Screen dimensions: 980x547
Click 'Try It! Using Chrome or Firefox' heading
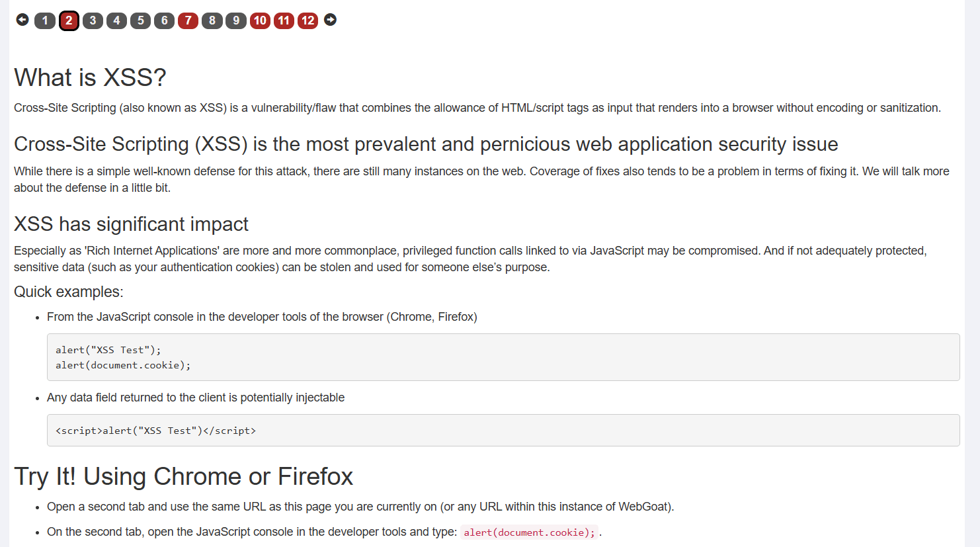tap(184, 476)
